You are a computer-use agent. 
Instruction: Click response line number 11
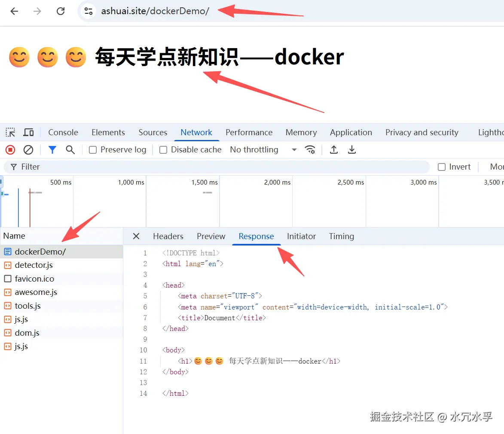[x=144, y=361]
